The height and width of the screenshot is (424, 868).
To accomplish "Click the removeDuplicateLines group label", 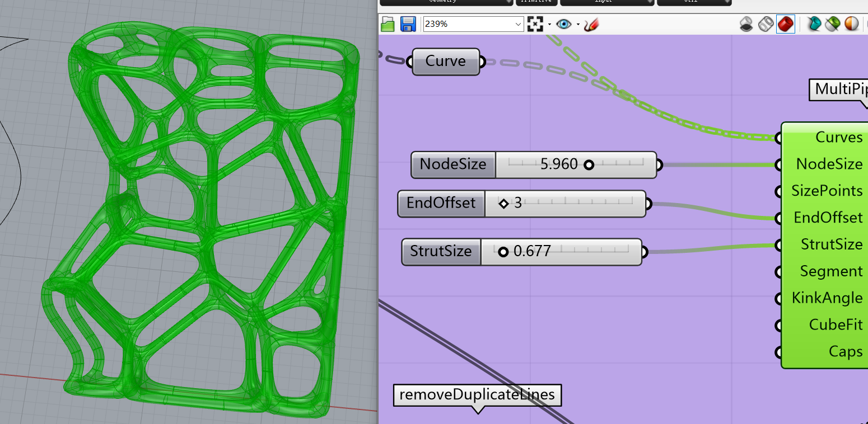I will tap(477, 395).
